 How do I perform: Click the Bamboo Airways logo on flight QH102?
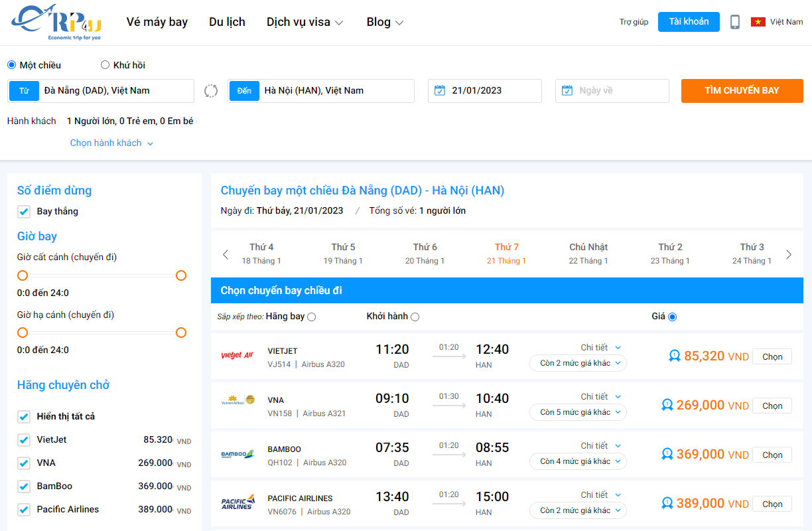(238, 454)
